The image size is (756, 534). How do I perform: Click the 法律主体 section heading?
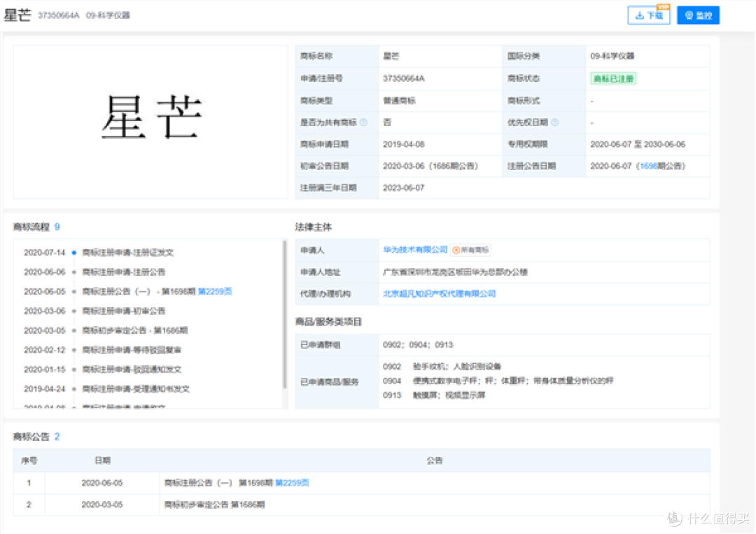coord(314,227)
